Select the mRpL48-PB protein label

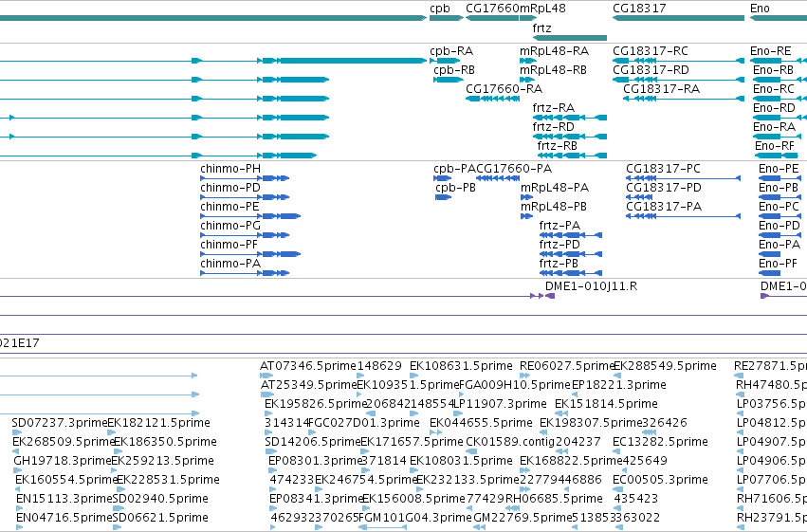click(x=554, y=207)
